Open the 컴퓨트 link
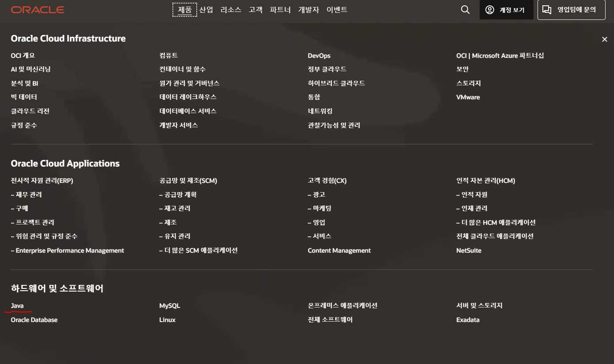Screen dimensions: 614x364 (x=168, y=56)
